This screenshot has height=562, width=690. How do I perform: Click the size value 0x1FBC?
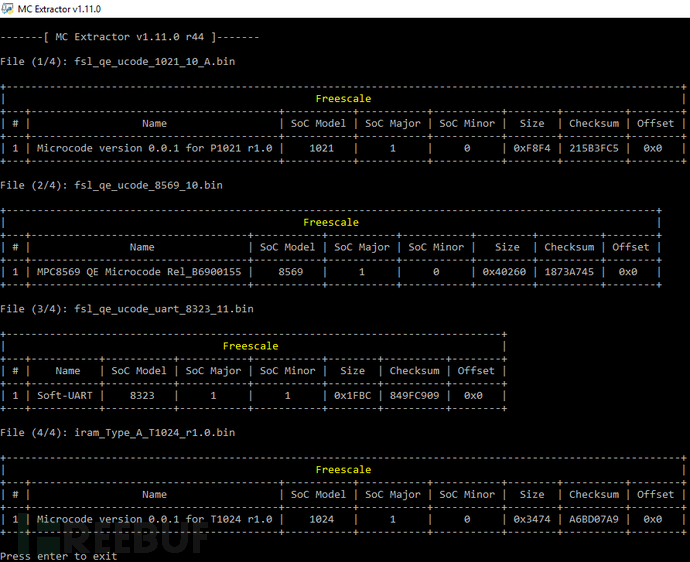[352, 396]
